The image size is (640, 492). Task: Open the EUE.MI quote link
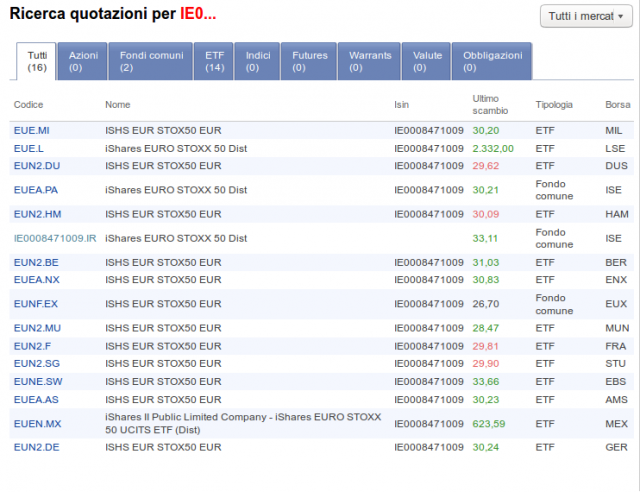tap(31, 130)
